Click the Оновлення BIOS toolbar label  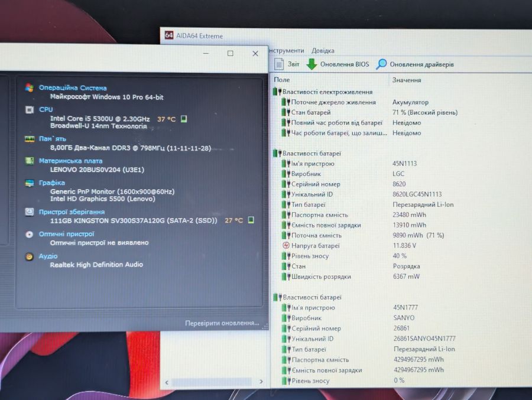(345, 64)
